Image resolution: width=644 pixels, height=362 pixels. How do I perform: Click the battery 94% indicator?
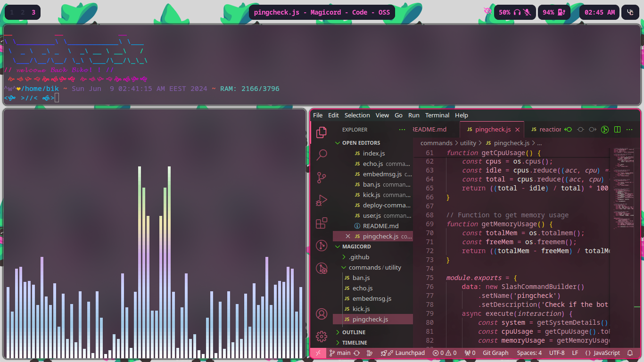(x=554, y=12)
